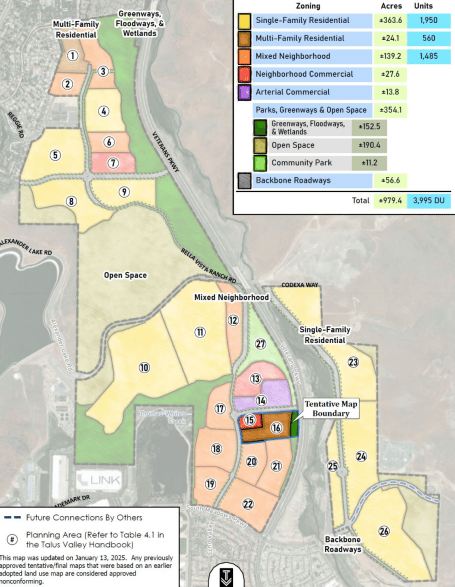The height and width of the screenshot is (587, 455).
Task: Select planning area marker 14
Action: 261,401
